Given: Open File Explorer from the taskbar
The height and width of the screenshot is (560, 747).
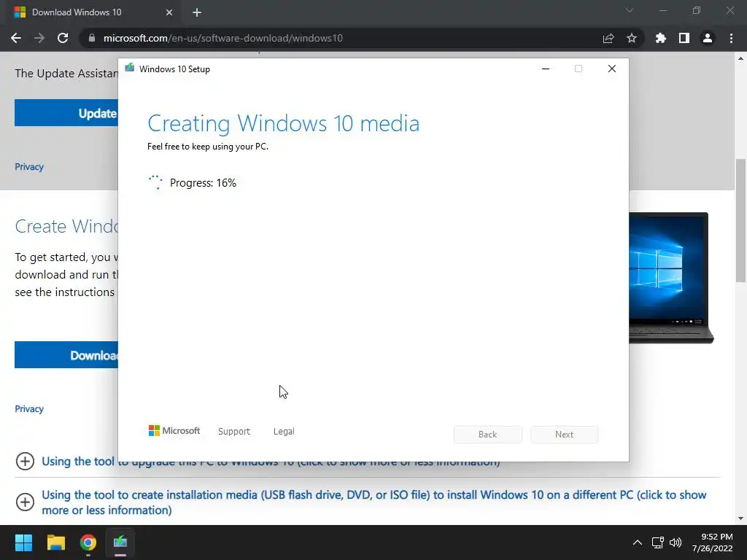Looking at the screenshot, I should pyautogui.click(x=55, y=542).
